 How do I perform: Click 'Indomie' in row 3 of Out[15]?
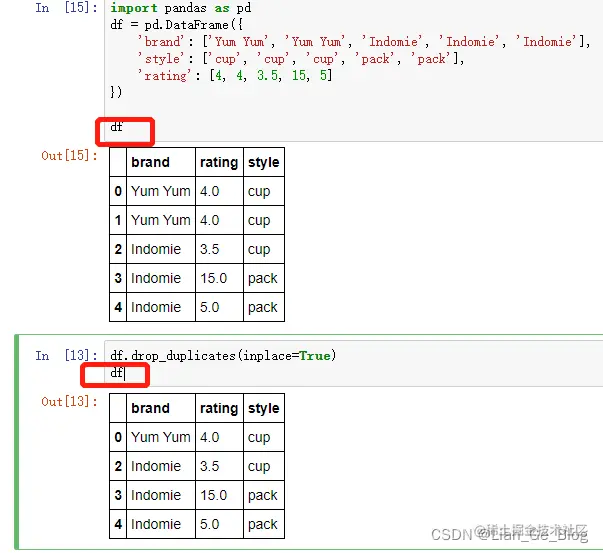pyautogui.click(x=156, y=278)
